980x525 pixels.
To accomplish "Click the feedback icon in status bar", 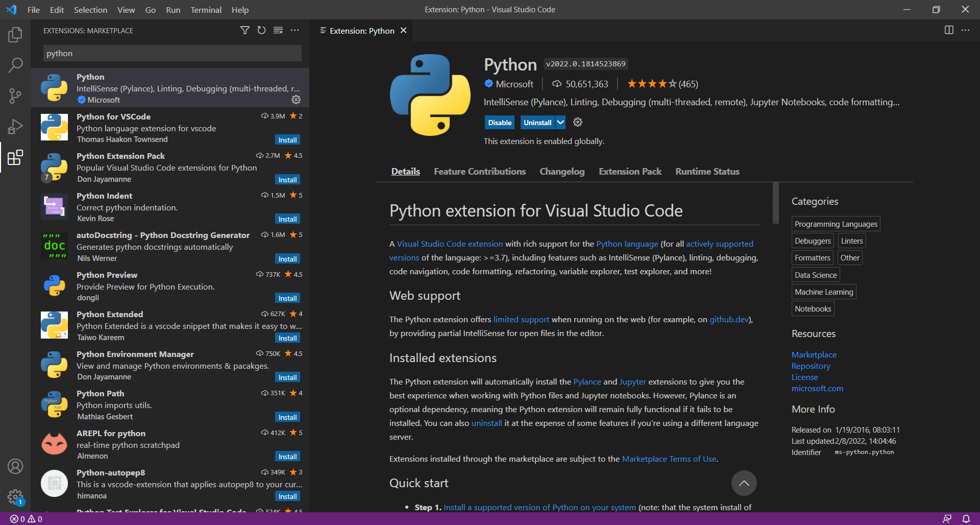I will 947,519.
